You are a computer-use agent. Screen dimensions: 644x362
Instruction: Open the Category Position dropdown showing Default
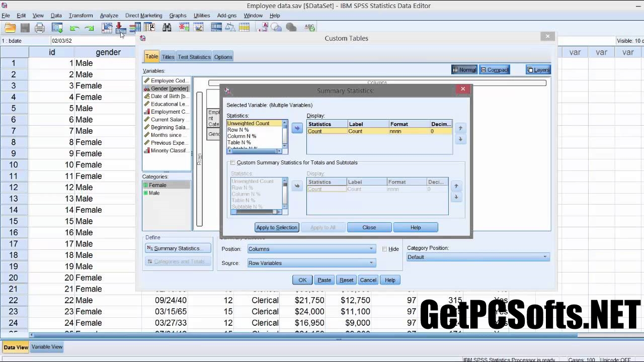coord(478,257)
